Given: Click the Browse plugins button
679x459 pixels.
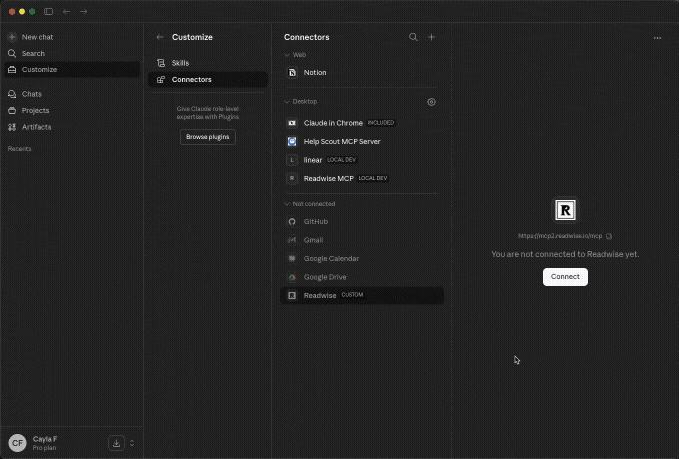Looking at the screenshot, I should [x=208, y=136].
